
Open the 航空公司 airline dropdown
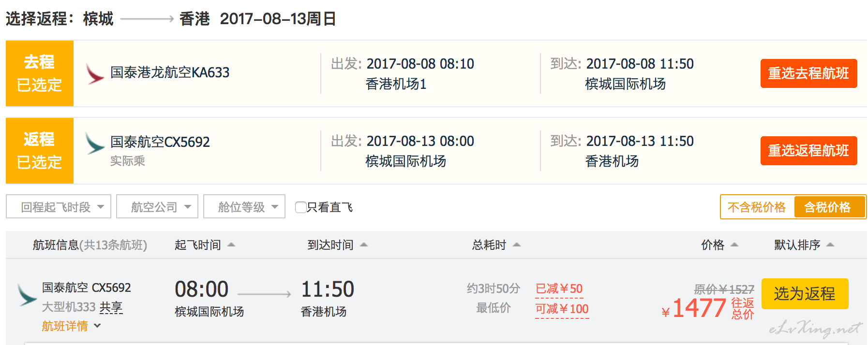157,207
